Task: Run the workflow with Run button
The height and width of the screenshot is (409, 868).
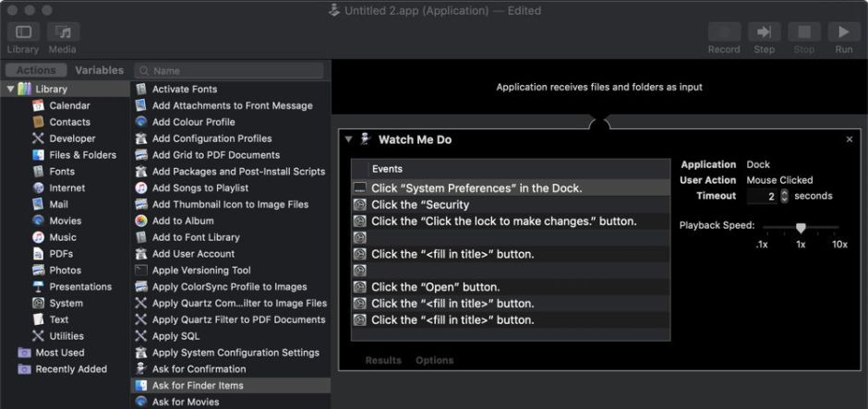Action: [x=844, y=32]
